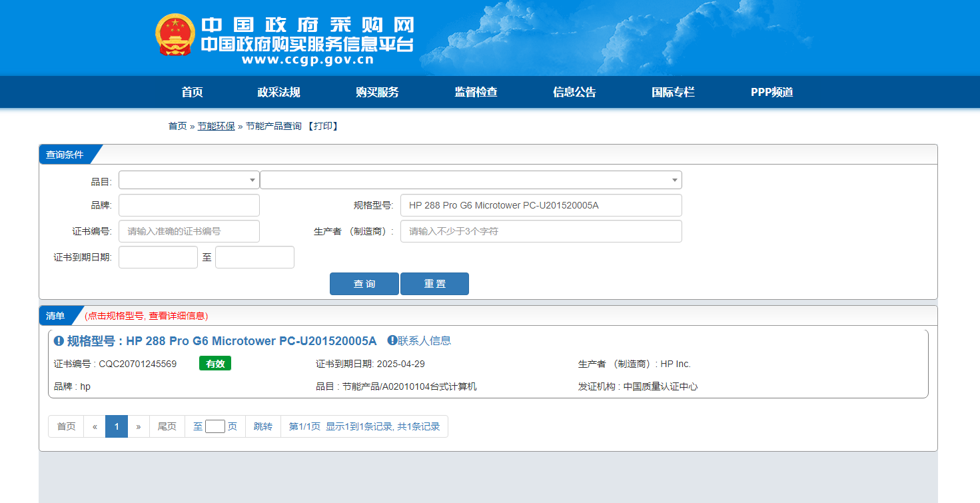The image size is (980, 503).
Task: Click the page number jump input box
Action: [x=215, y=426]
